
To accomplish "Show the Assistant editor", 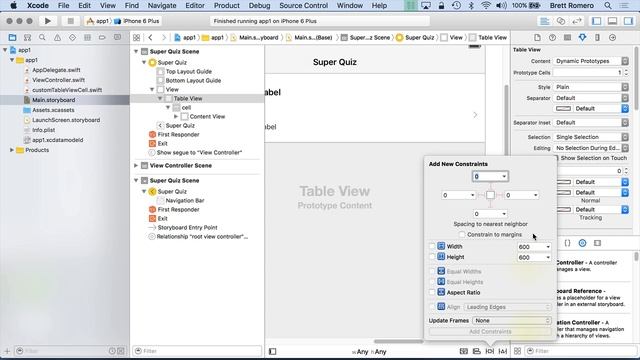I will click(x=561, y=21).
